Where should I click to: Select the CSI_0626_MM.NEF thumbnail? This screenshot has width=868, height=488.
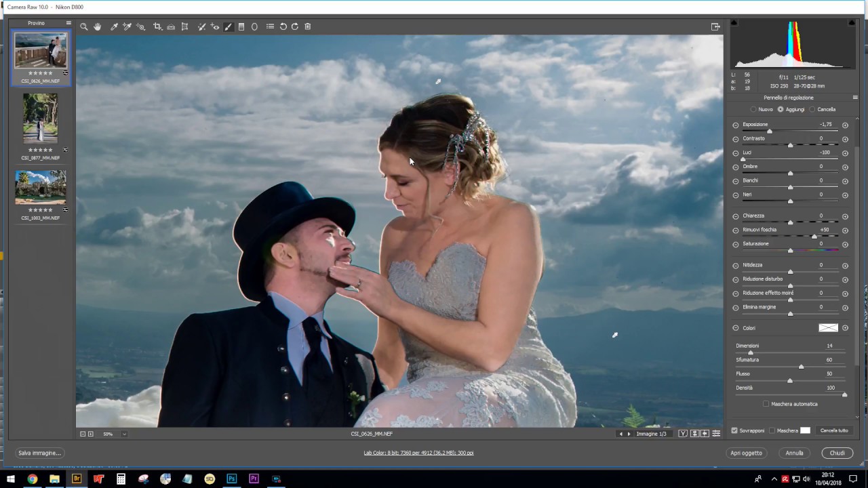41,51
